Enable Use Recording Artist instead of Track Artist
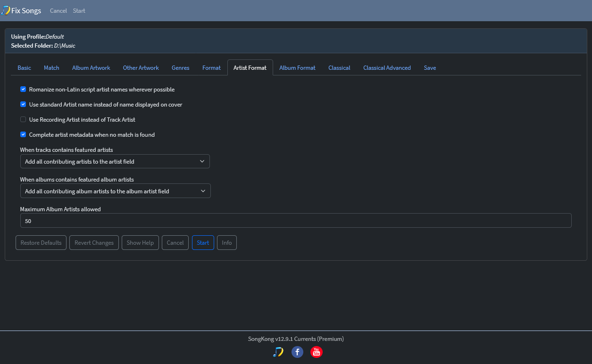Screen dimensions: 592x364 pyautogui.click(x=23, y=119)
